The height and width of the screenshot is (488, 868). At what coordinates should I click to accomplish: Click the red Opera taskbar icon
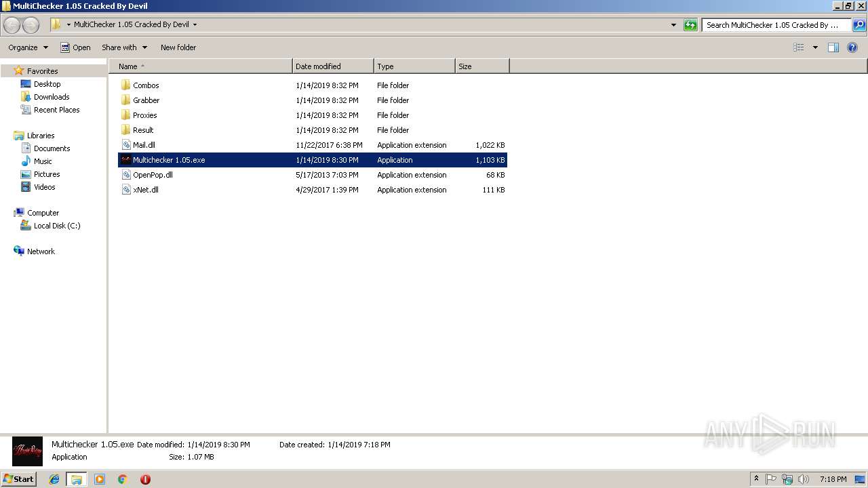[x=145, y=479]
